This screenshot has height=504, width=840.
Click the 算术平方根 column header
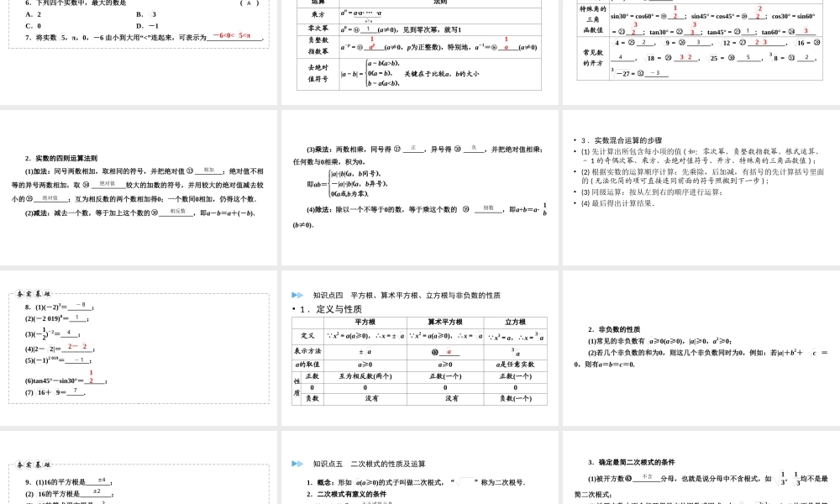click(x=445, y=322)
